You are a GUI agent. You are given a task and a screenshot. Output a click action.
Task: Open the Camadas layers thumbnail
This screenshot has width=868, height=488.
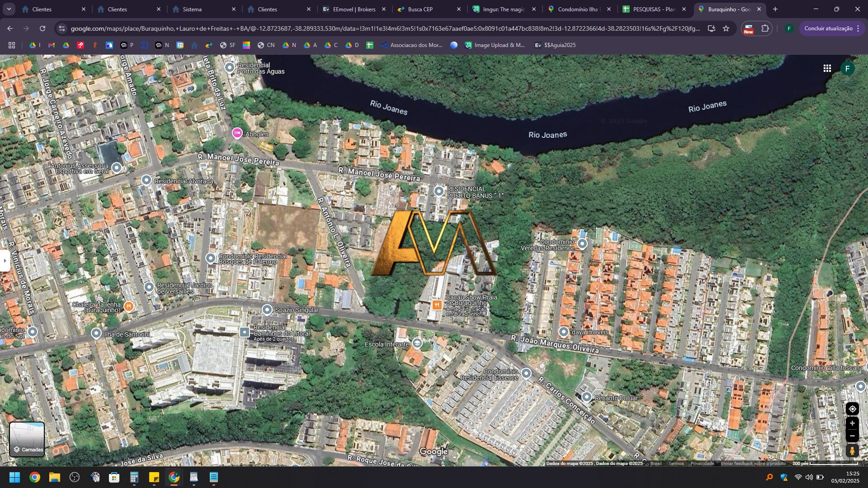pyautogui.click(x=27, y=440)
